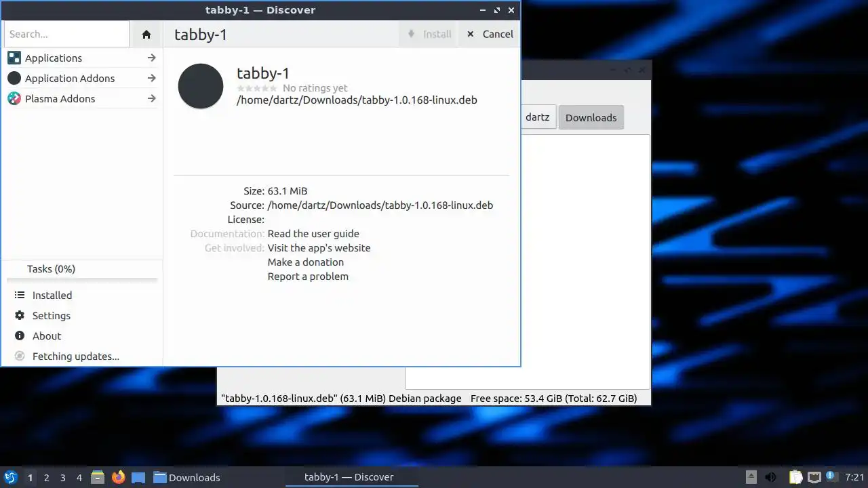Open the removable media eject tray icon

(751, 477)
